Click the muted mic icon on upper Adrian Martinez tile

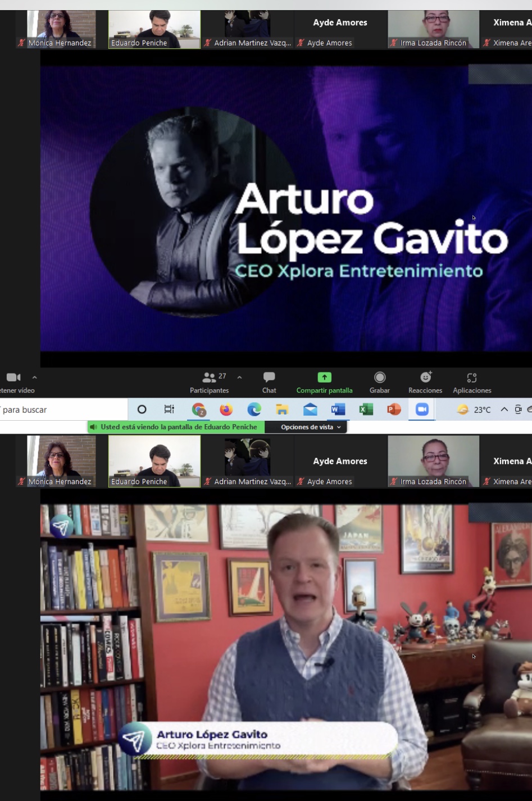tap(208, 43)
